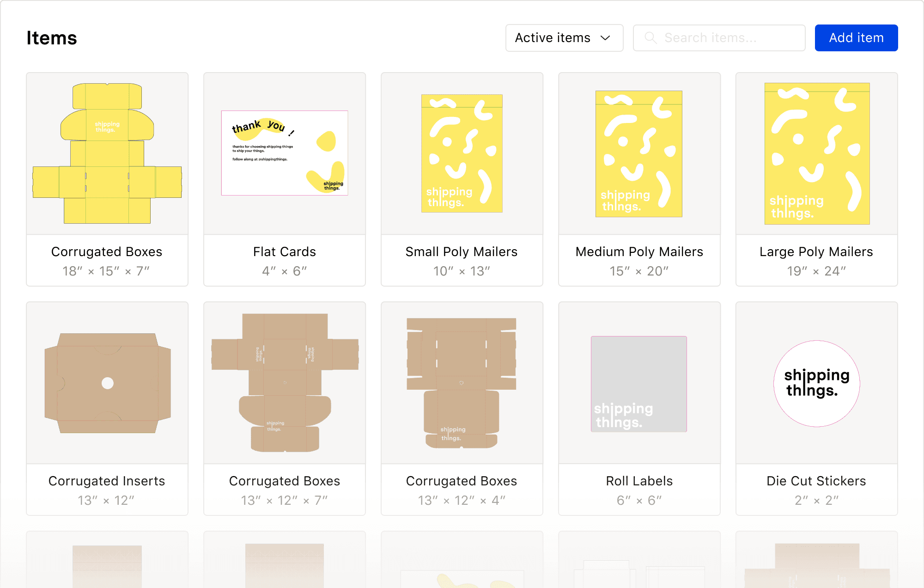This screenshot has width=924, height=588.
Task: Open Corrugated Boxes 13×12×4 kraft thumbnail
Action: (x=462, y=383)
